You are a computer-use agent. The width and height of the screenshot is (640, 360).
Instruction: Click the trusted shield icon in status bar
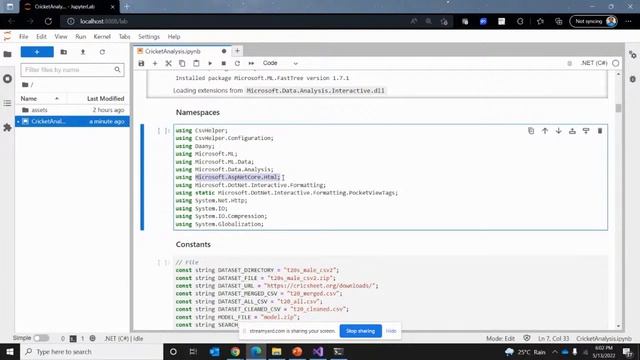[527, 338]
